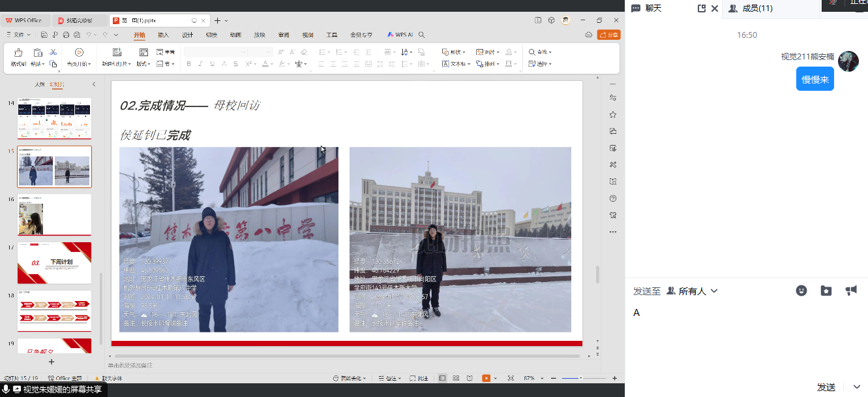Click the help question mark icon in right sidebar

[x=612, y=198]
